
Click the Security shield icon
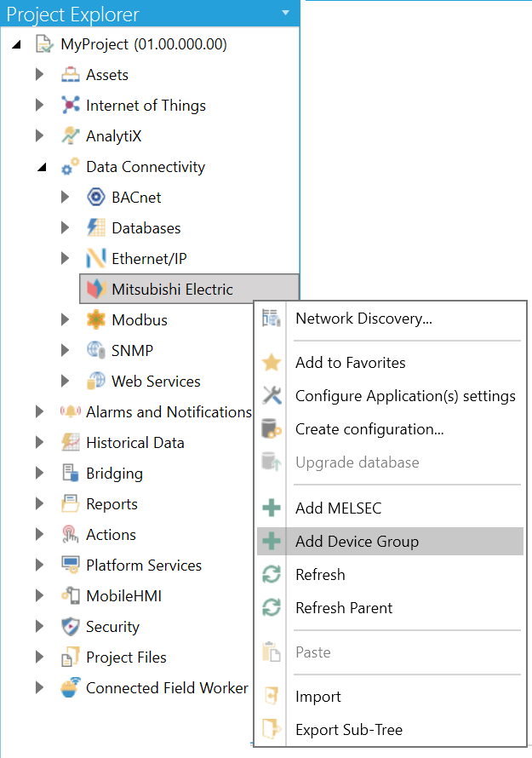[71, 627]
